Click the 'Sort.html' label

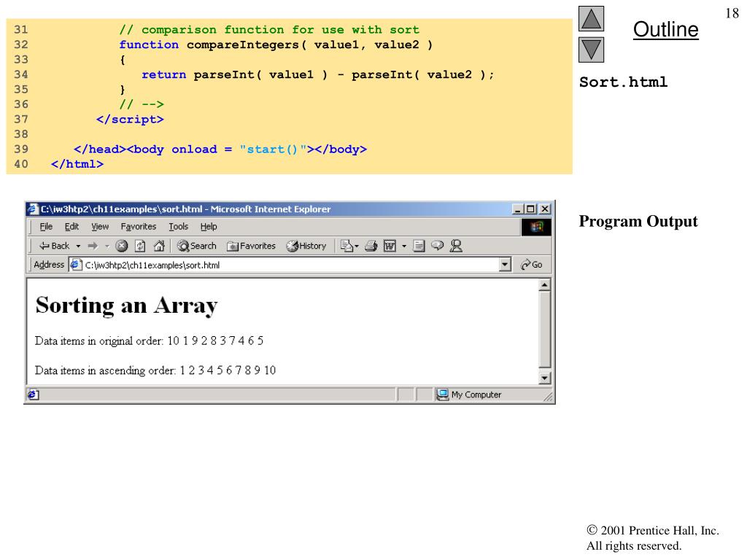click(623, 82)
